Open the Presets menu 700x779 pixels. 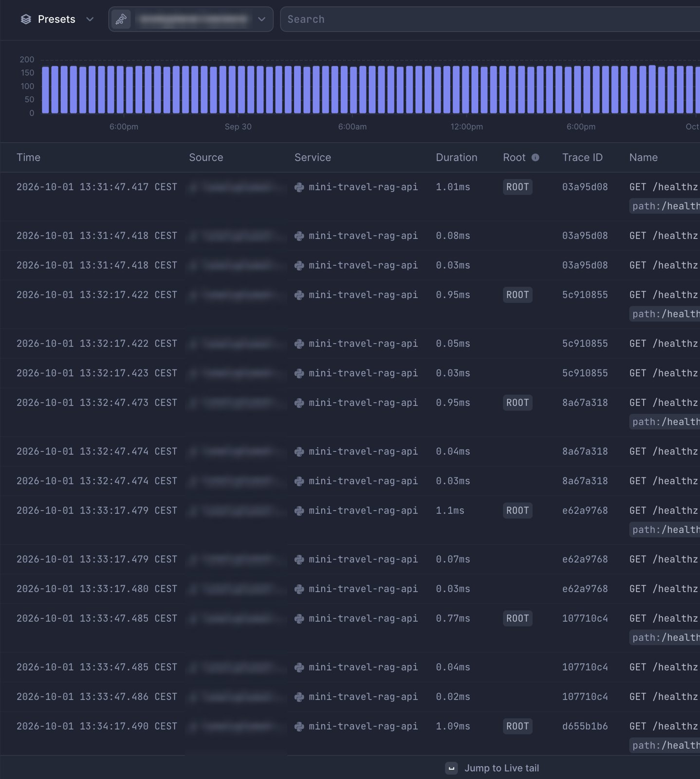pyautogui.click(x=56, y=19)
